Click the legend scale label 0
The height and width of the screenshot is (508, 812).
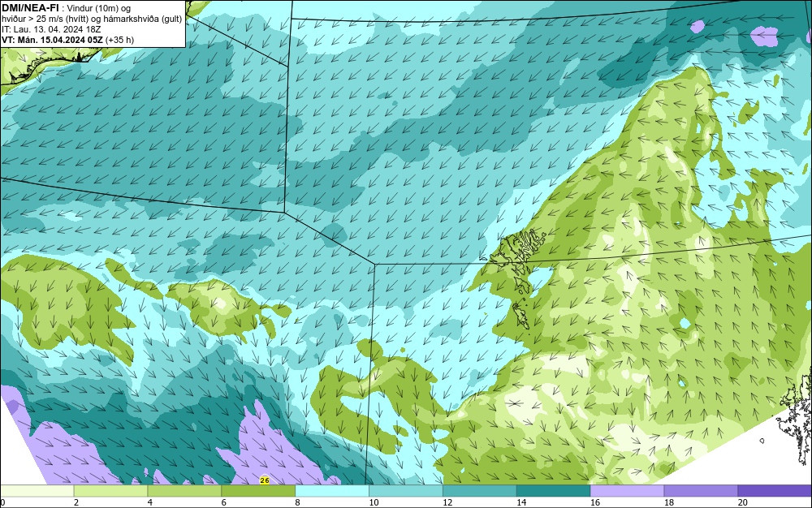pos(2,502)
